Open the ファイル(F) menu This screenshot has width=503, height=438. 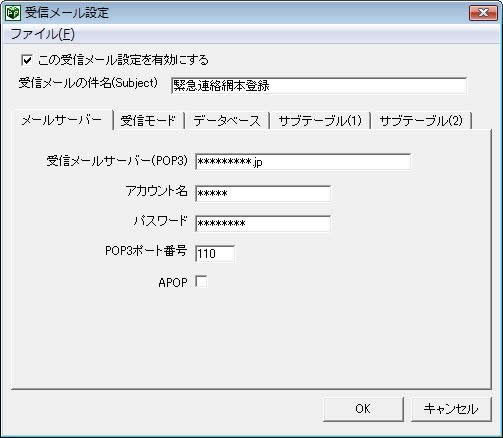coord(43,34)
